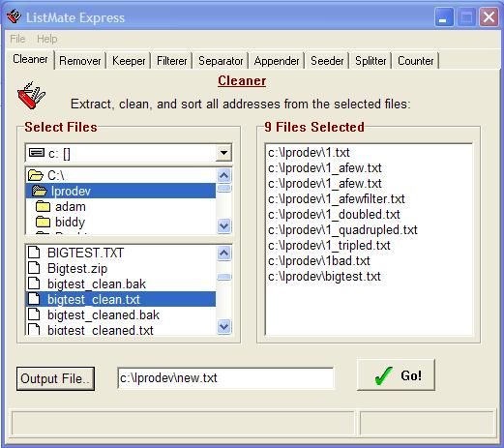Click the file list scrollbar thumb
504x448 pixels.
(x=224, y=277)
